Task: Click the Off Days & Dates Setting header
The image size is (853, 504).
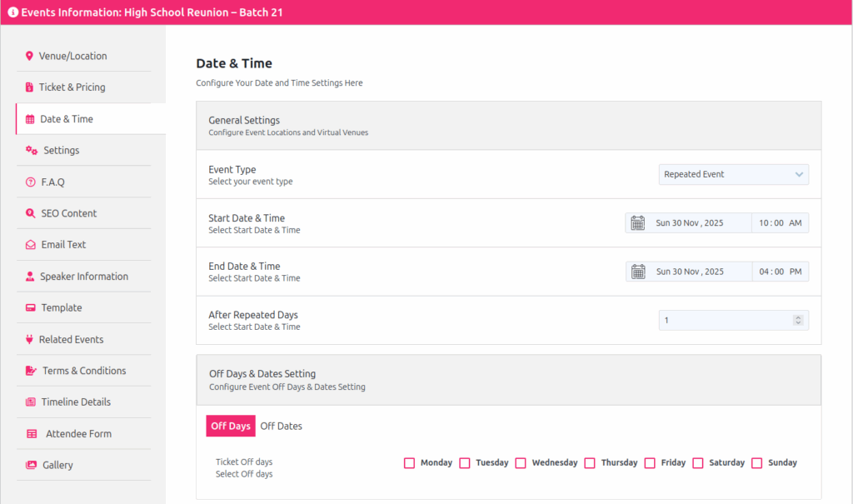Action: click(x=509, y=380)
